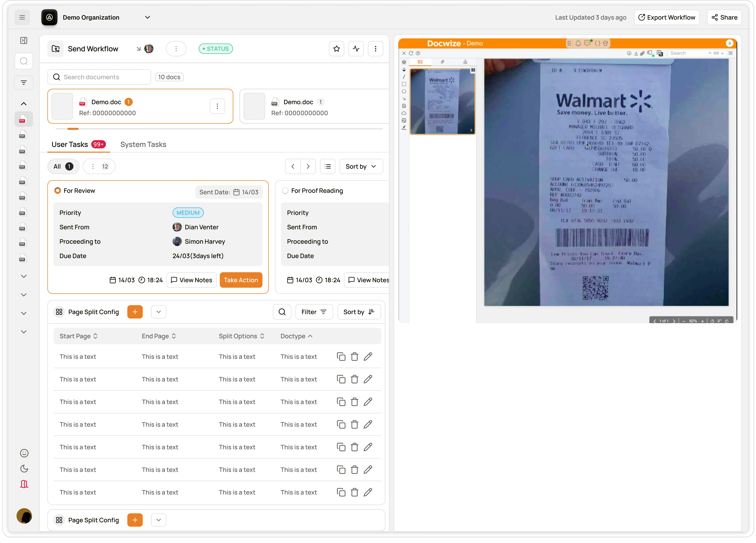Open the sidebar filter icon
Screen dimensions: 756x543
tap(24, 82)
